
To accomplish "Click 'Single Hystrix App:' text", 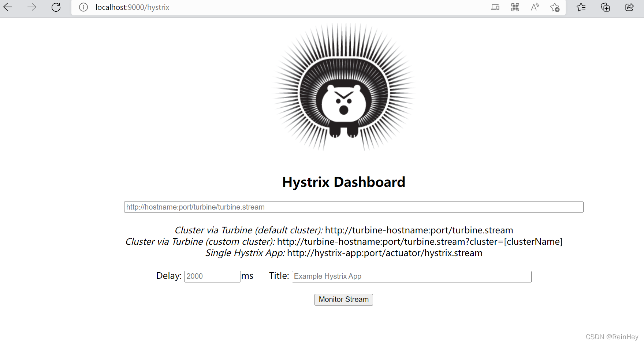I will tap(245, 253).
